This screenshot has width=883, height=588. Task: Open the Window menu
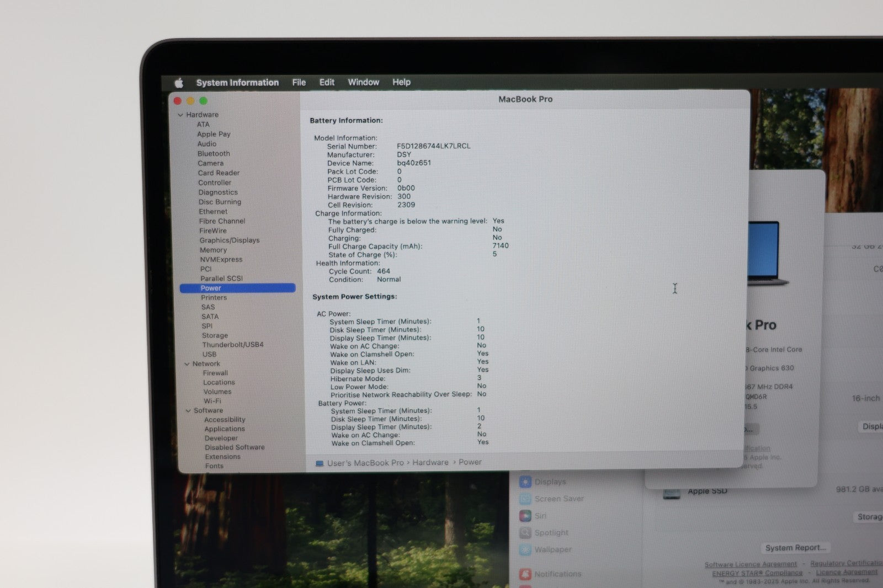pyautogui.click(x=363, y=82)
